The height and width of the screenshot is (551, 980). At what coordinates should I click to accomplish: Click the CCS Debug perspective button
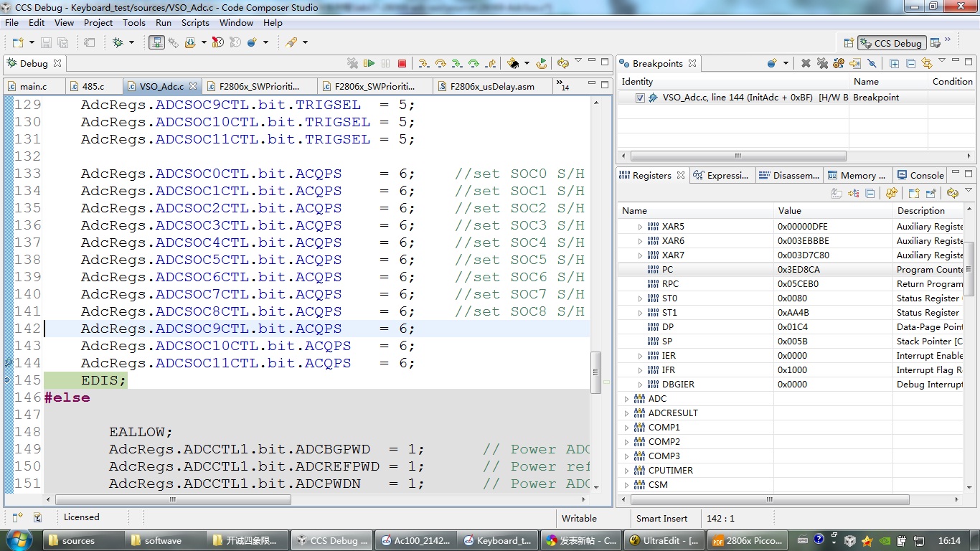[x=891, y=43]
